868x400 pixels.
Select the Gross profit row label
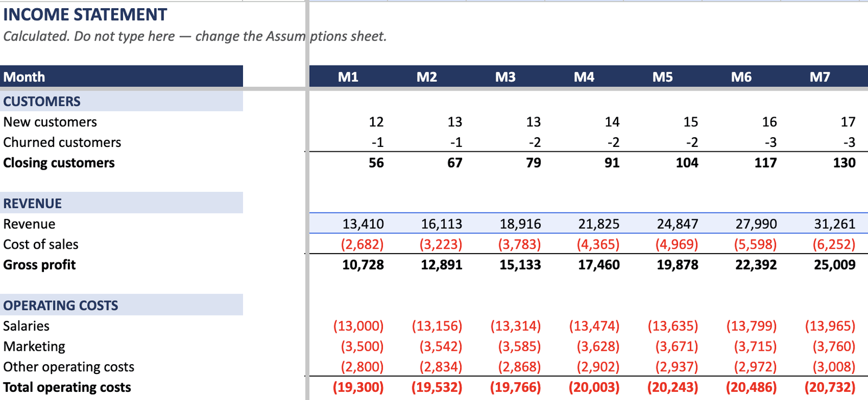40,264
